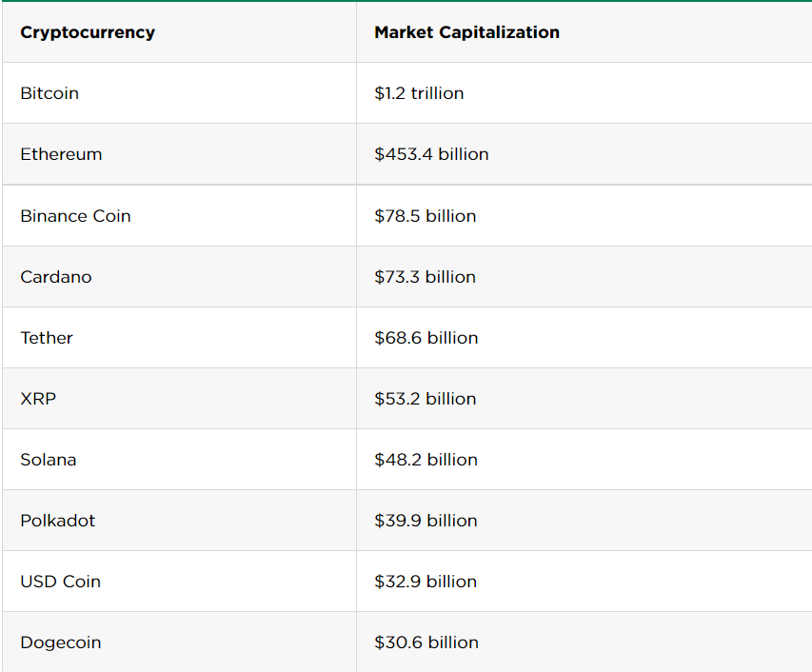Select the XRP name cell
The width and height of the screenshot is (812, 672).
point(38,399)
